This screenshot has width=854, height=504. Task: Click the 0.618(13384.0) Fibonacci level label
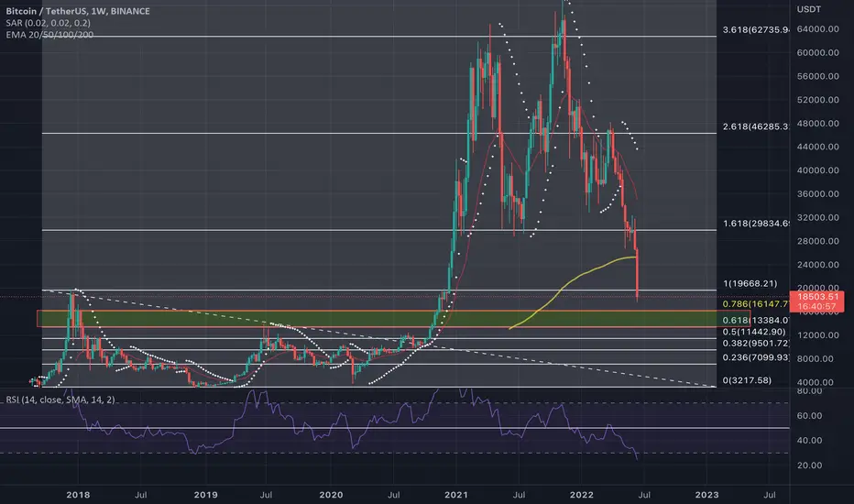click(x=756, y=320)
